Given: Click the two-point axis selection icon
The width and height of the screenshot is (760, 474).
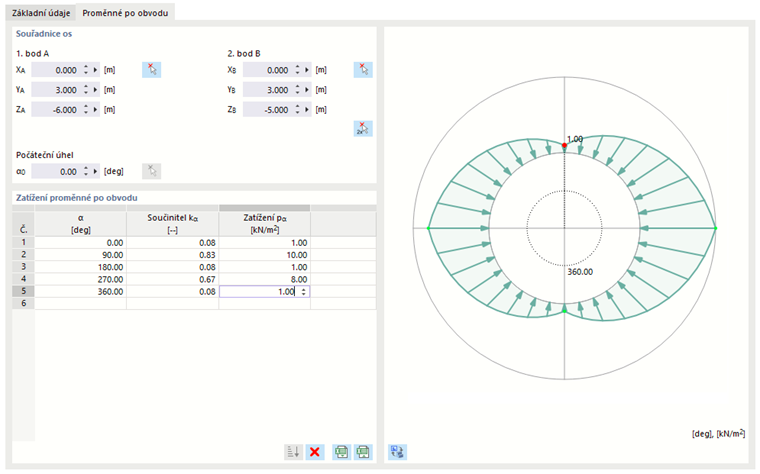Looking at the screenshot, I should click(x=363, y=128).
